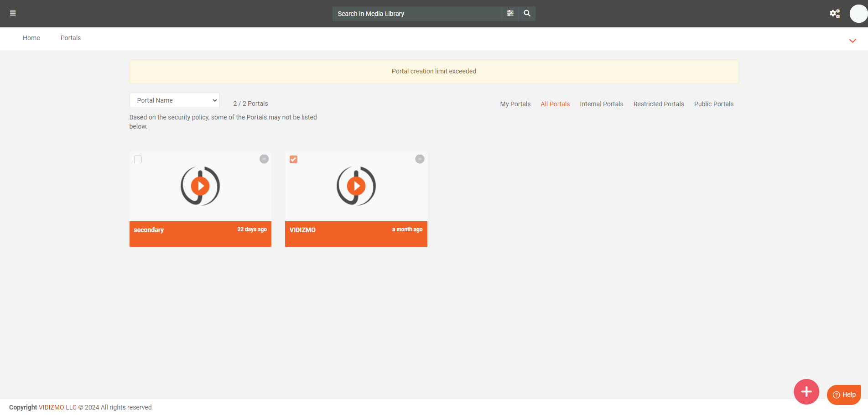Open search filter options icon
The height and width of the screenshot is (415, 868).
(510, 13)
